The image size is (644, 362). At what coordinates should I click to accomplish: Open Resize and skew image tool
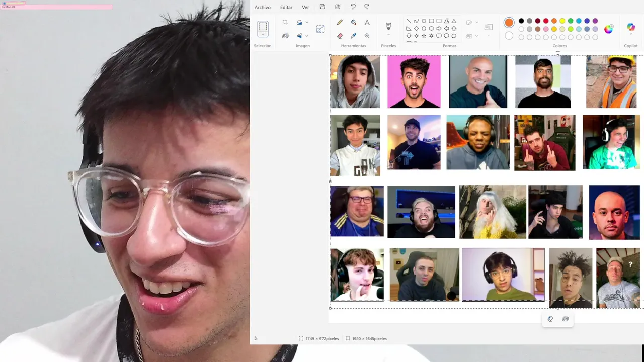click(x=320, y=29)
